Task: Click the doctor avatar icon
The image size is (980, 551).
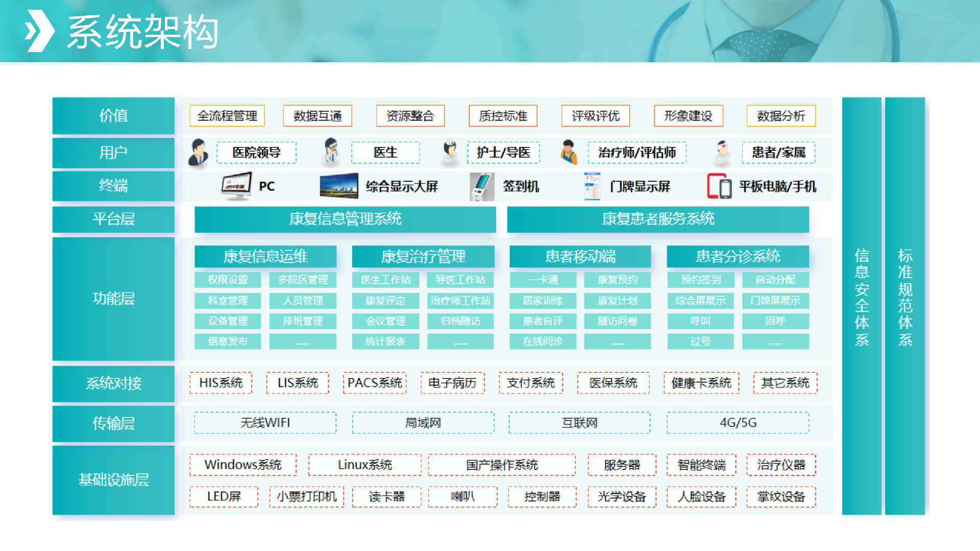Action: pos(331,152)
